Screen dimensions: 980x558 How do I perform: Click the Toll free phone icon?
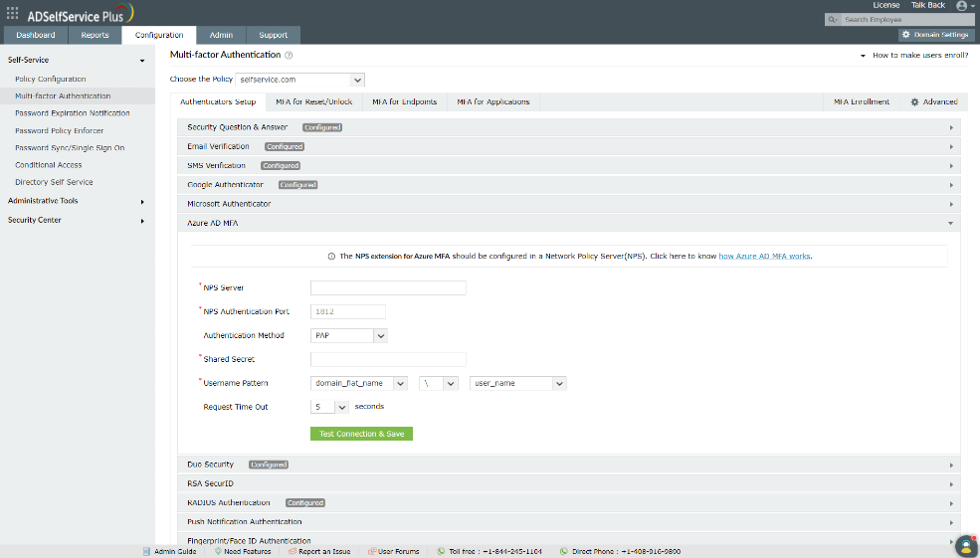click(x=441, y=551)
